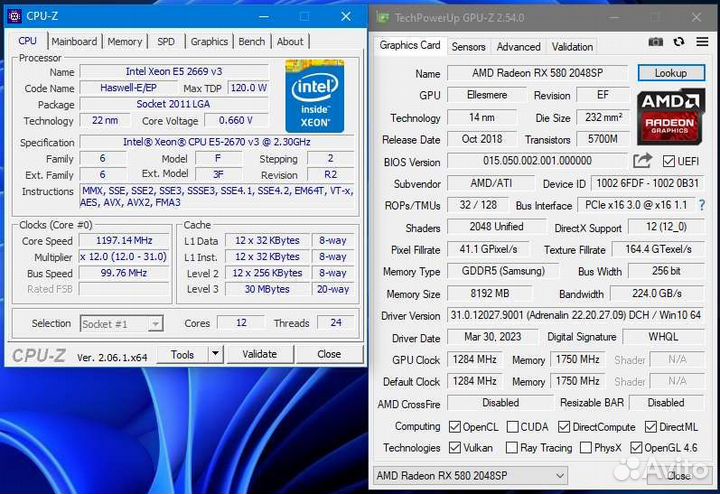Click the Release Date value Oct 2018
The image size is (720, 494).
click(x=482, y=139)
